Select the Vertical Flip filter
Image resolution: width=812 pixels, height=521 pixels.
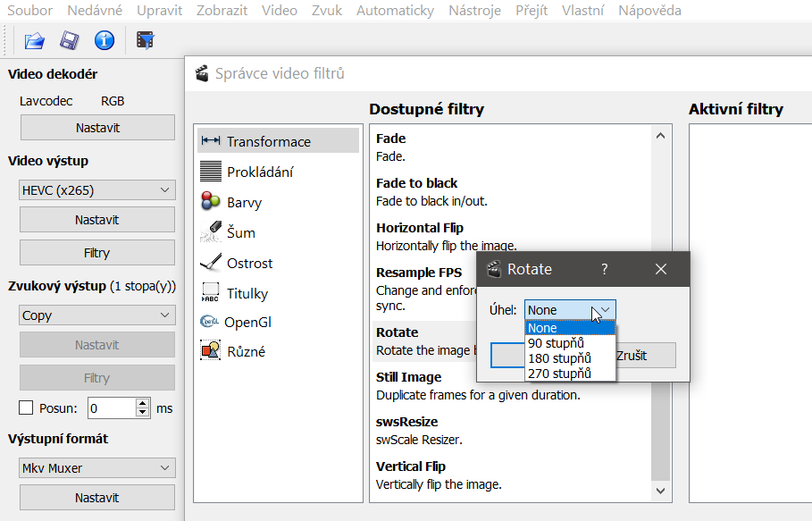coord(512,475)
